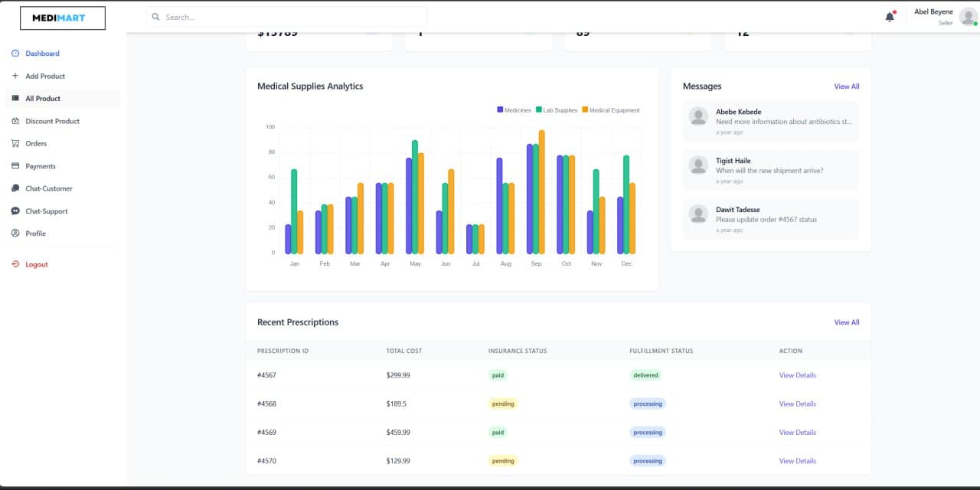Open Chat-Customer via its chat bubble icon
Image resolution: width=980 pixels, height=490 pixels.
pyautogui.click(x=15, y=188)
